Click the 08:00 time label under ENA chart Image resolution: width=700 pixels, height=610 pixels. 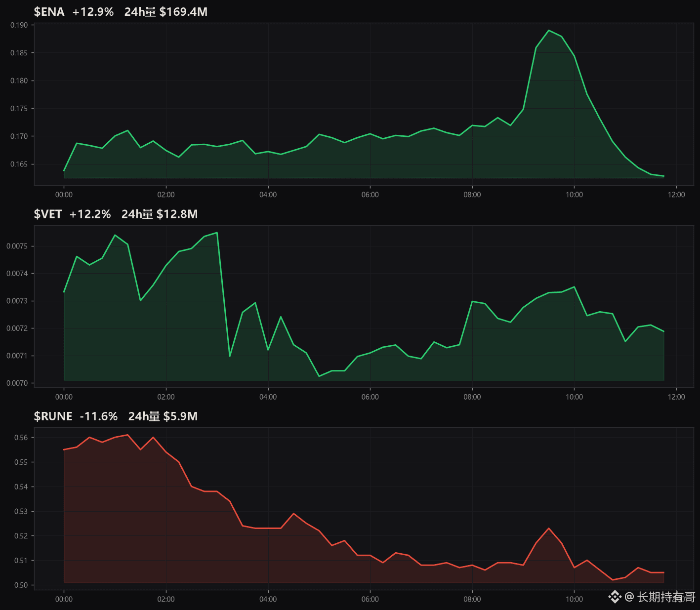click(472, 195)
